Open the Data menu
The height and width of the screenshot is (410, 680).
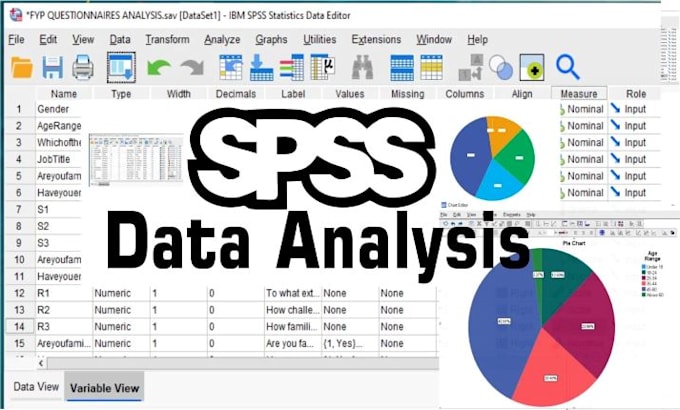coord(120,39)
